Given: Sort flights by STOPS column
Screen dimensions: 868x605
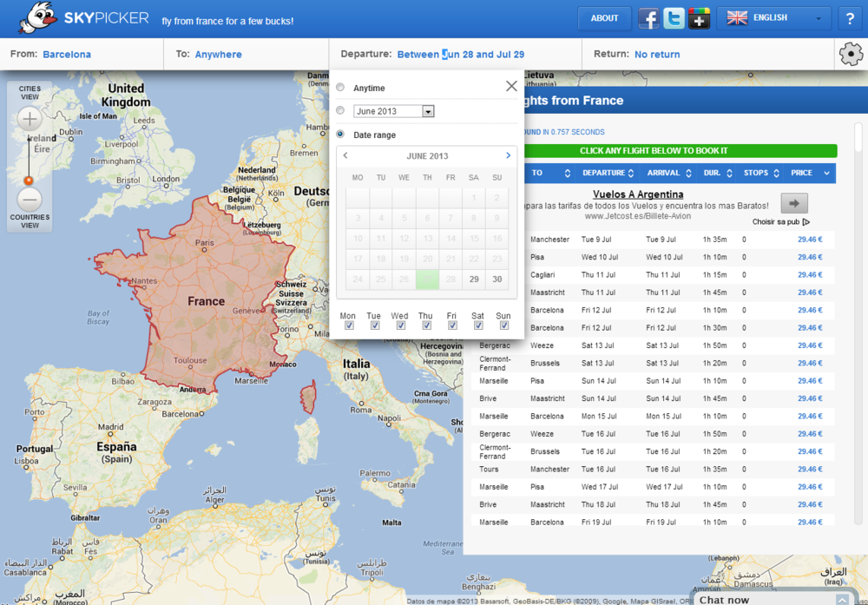Looking at the screenshot, I should pyautogui.click(x=761, y=173).
